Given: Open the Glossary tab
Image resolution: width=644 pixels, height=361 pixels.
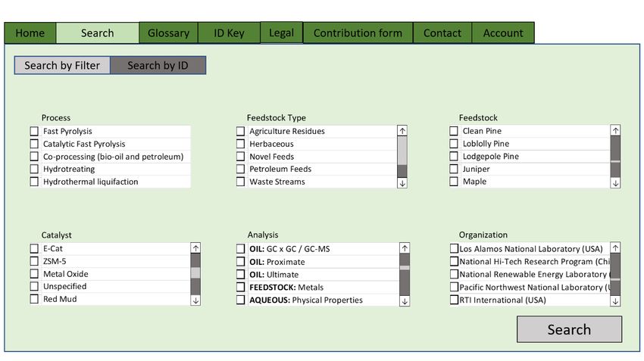Looking at the screenshot, I should (168, 33).
